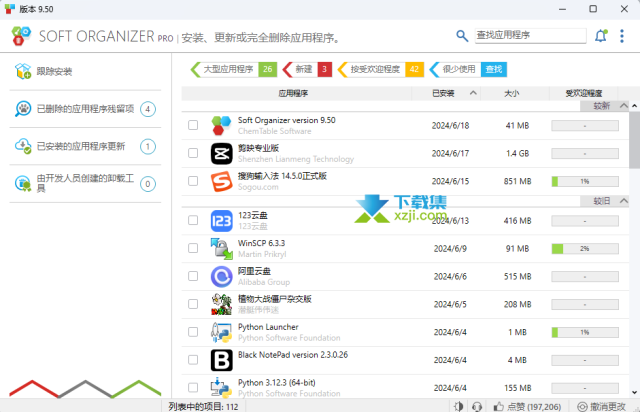Click the 列表中的项目: 112 status text
640x412 pixels.
(x=203, y=406)
